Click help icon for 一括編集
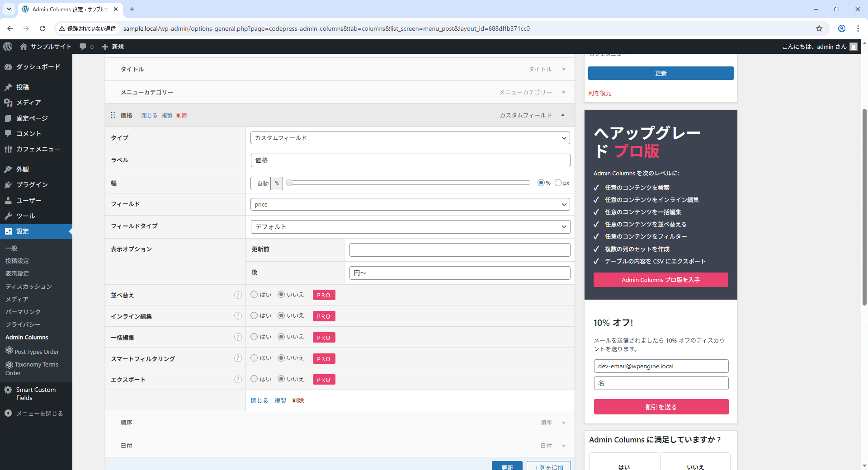 [x=238, y=337]
